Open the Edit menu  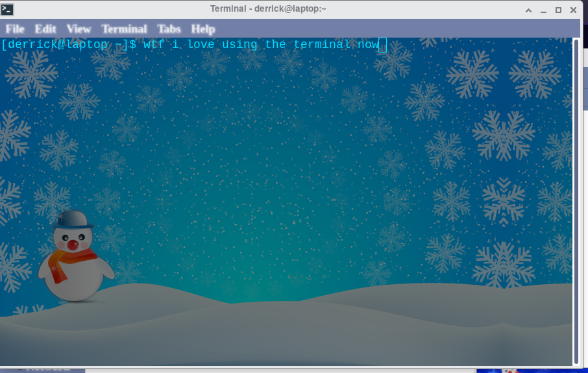coord(45,29)
